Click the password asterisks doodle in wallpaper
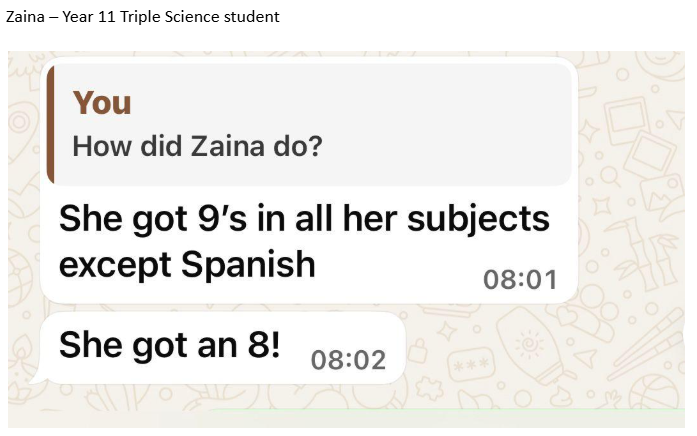The width and height of the screenshot is (697, 436). coord(471,365)
